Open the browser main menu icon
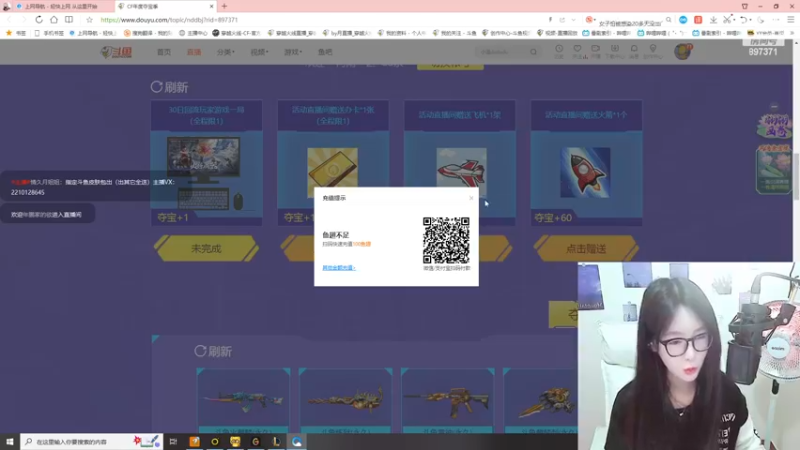800x450 pixels. click(x=790, y=20)
